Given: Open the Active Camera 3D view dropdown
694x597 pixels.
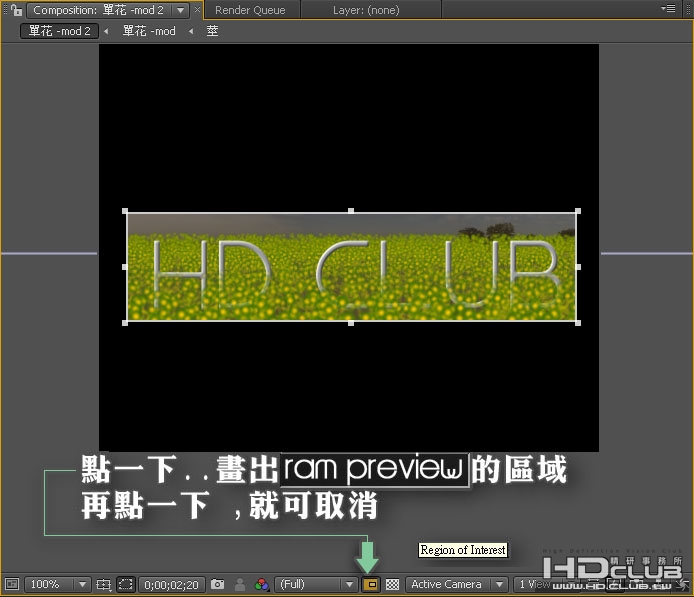Looking at the screenshot, I should (x=457, y=584).
